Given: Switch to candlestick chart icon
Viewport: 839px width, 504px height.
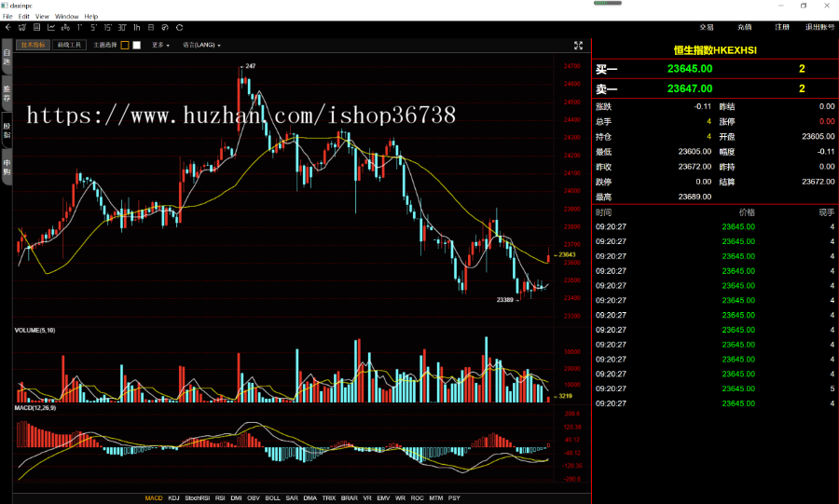Looking at the screenshot, I should pos(65,27).
